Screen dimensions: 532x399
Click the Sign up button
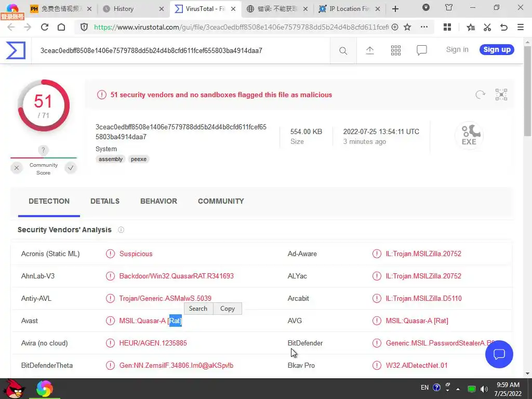[497, 49]
